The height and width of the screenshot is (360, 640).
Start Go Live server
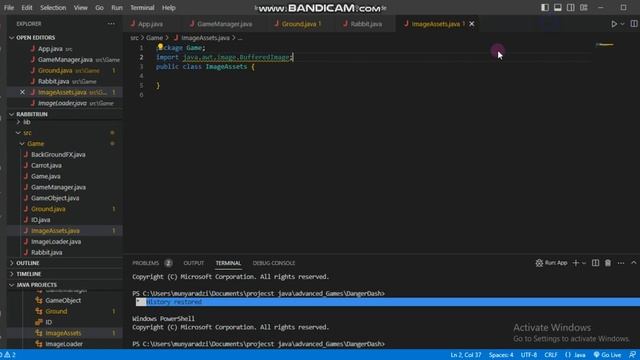click(x=607, y=355)
